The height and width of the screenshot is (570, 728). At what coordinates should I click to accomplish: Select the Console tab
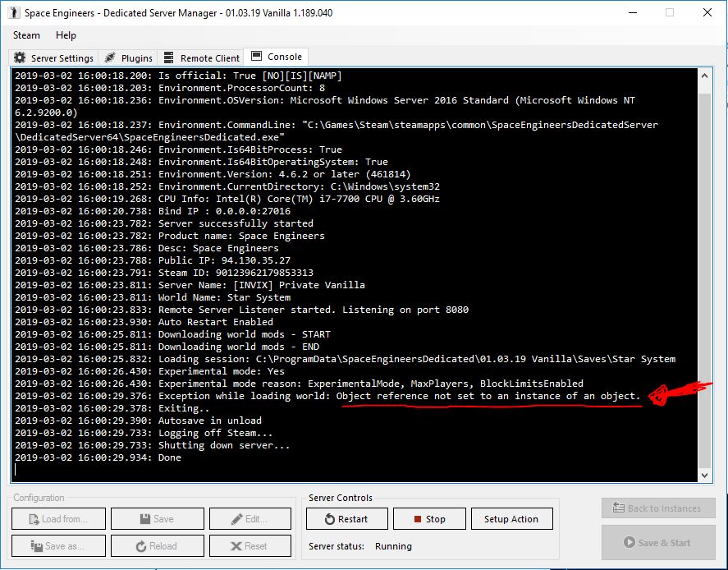point(277,57)
